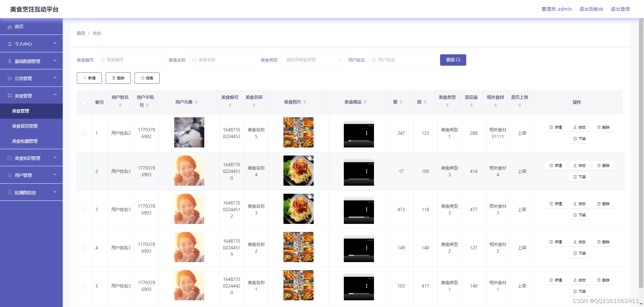Viewport: 644px width, 307px height.
Task: Collapse the 美食管理 sidebar section
Action: (55, 95)
